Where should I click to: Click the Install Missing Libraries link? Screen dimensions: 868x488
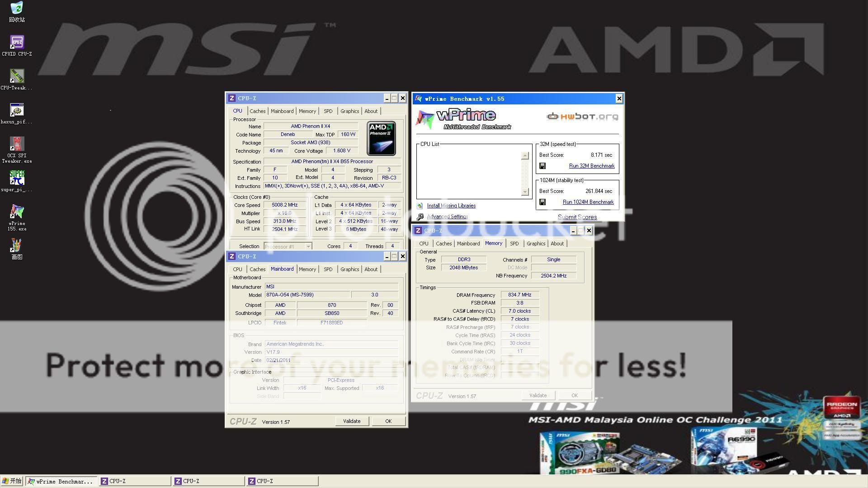pyautogui.click(x=451, y=206)
